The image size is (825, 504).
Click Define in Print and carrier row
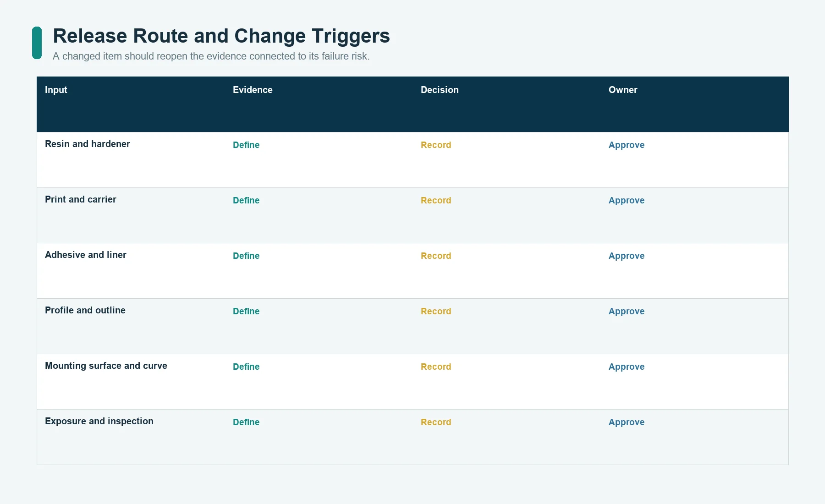pyautogui.click(x=246, y=200)
